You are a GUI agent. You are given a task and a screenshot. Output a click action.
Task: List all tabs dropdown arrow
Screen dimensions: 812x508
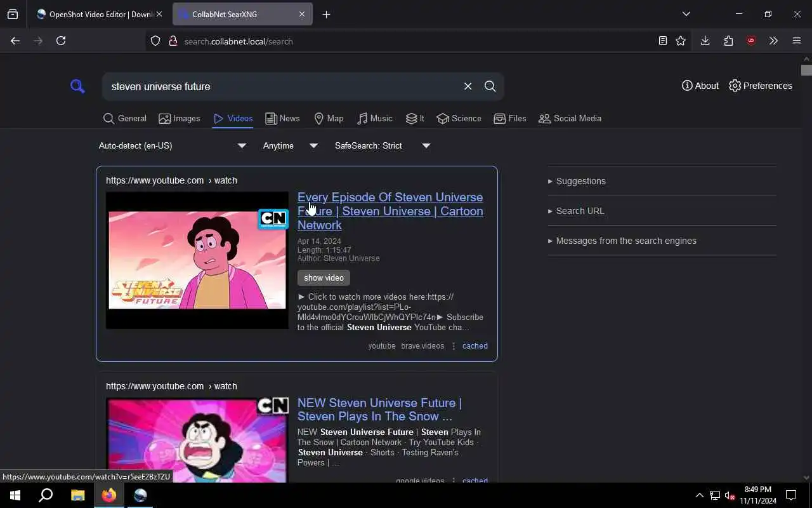point(686,14)
